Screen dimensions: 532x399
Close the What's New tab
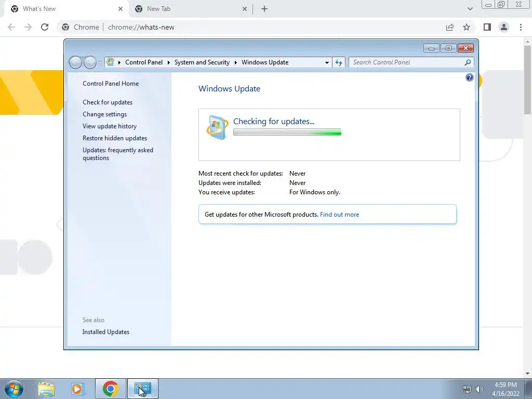tap(121, 9)
